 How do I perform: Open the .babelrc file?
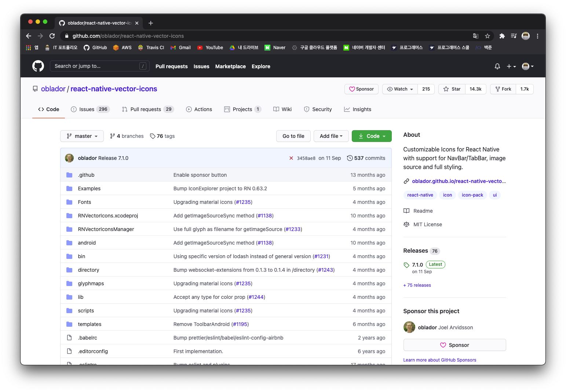88,338
